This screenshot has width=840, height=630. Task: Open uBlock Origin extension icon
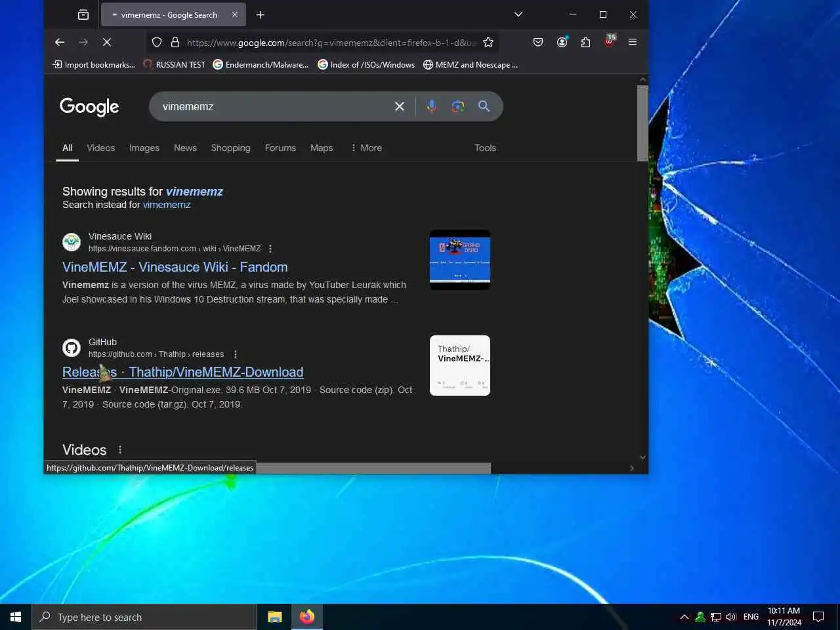610,41
